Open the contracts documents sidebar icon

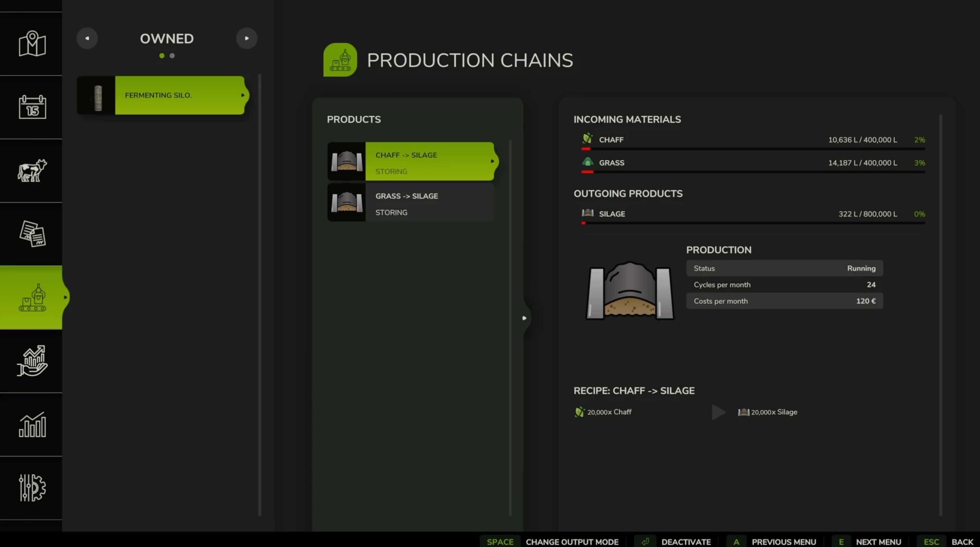[32, 233]
